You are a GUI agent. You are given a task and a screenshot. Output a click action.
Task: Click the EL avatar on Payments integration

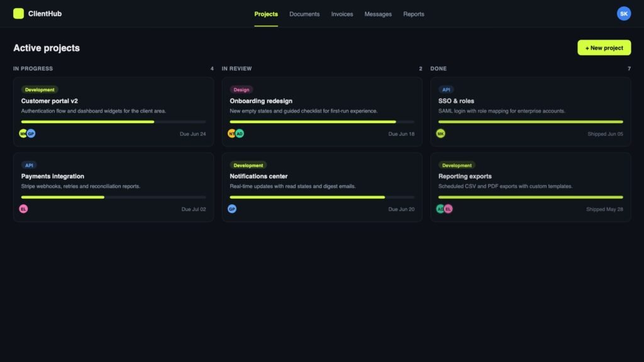tap(23, 209)
